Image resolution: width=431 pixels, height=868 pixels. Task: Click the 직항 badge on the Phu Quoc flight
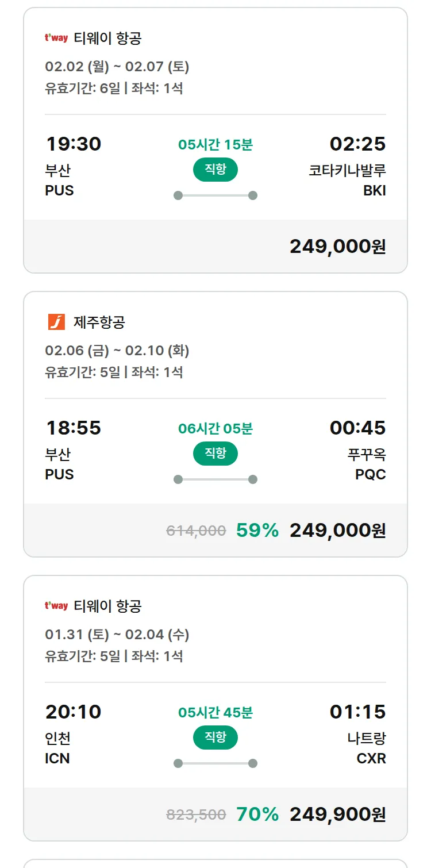click(x=215, y=454)
